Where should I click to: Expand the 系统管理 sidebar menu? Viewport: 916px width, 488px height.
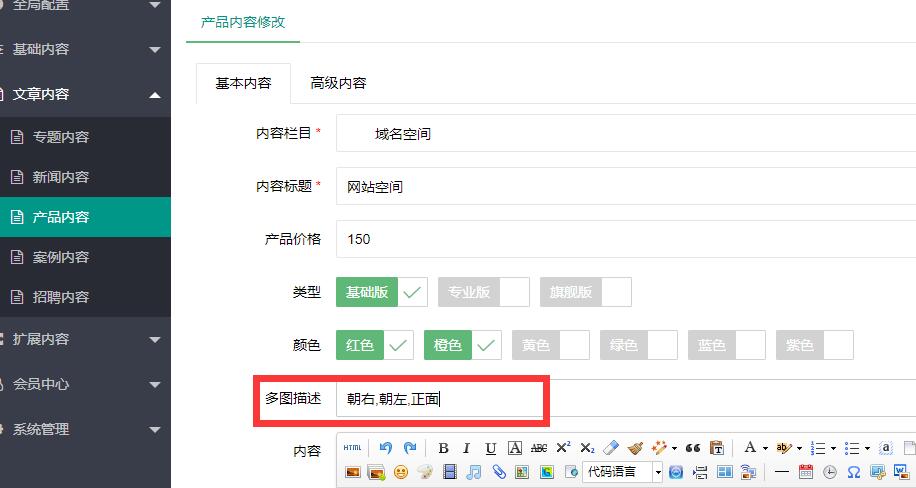click(85, 429)
